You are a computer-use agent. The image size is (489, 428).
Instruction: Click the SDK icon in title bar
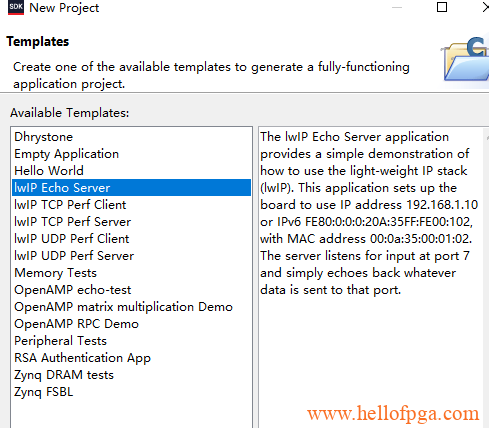(16, 7)
